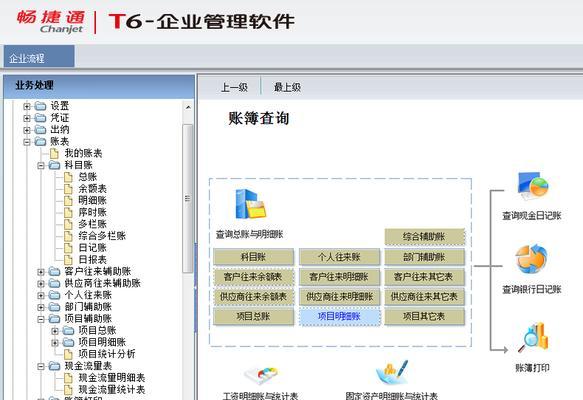Click the 项目统计分析 document icon
Viewport: 583px width, 400px height.
coord(68,354)
